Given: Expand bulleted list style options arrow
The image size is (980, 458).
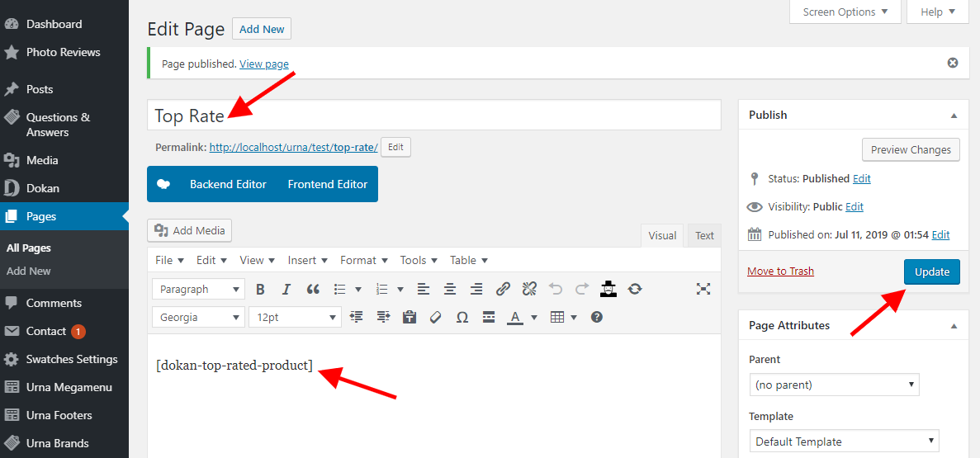Looking at the screenshot, I should (358, 290).
